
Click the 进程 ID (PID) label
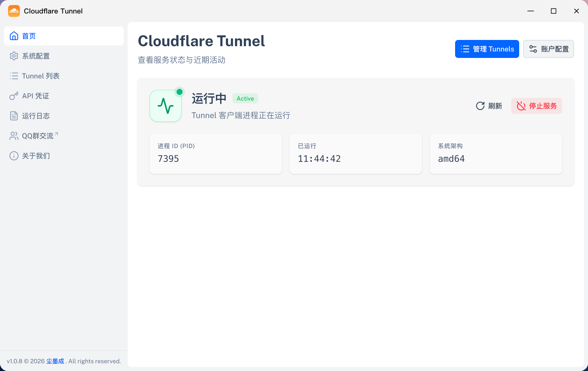[176, 146]
